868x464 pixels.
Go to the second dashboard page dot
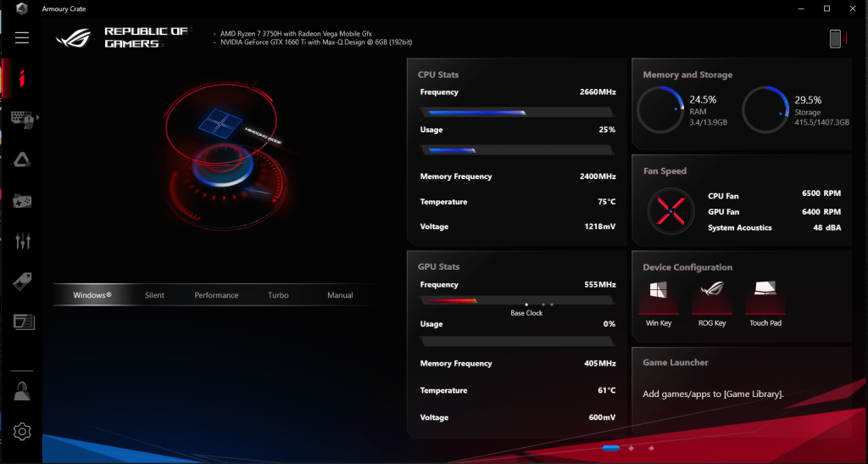[631, 448]
